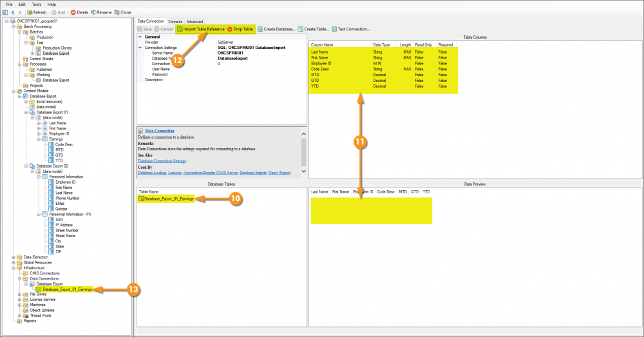The width and height of the screenshot is (644, 337).
Task: Collapse the Content Models tree node
Action: point(13,91)
